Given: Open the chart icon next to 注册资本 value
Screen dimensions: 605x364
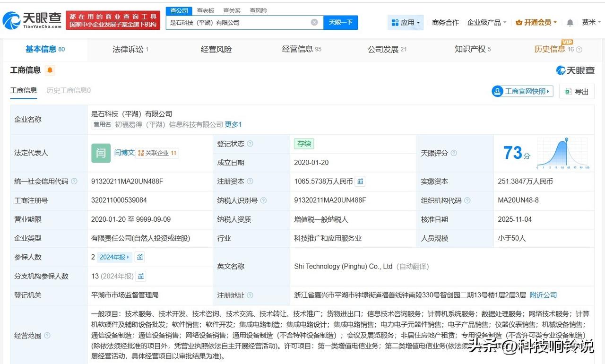Looking at the screenshot, I should click(x=360, y=182).
